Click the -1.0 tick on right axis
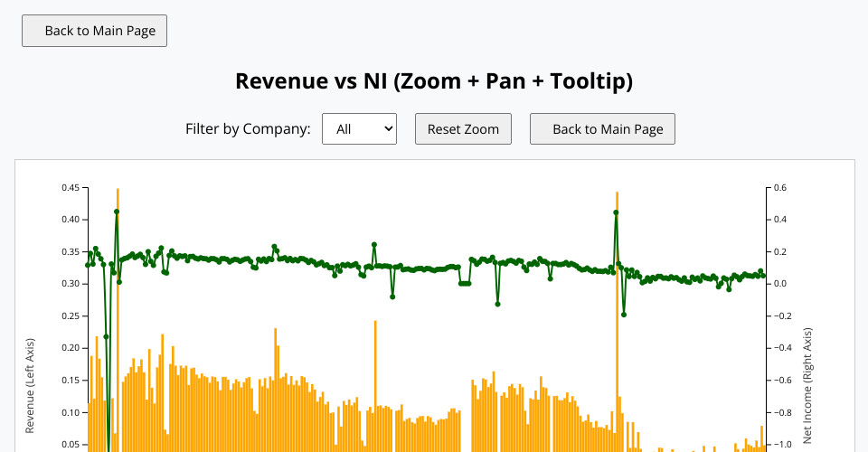This screenshot has height=452, width=868. [782, 444]
